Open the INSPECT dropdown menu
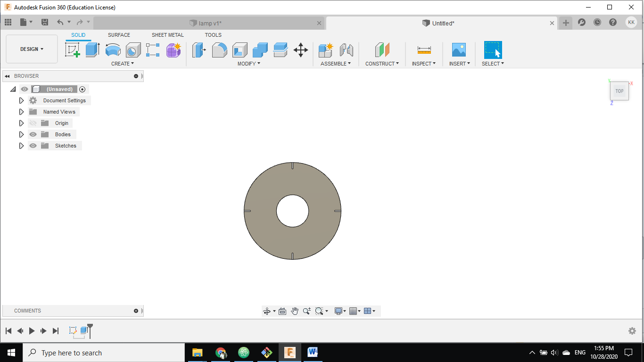The width and height of the screenshot is (644, 362). (x=424, y=64)
